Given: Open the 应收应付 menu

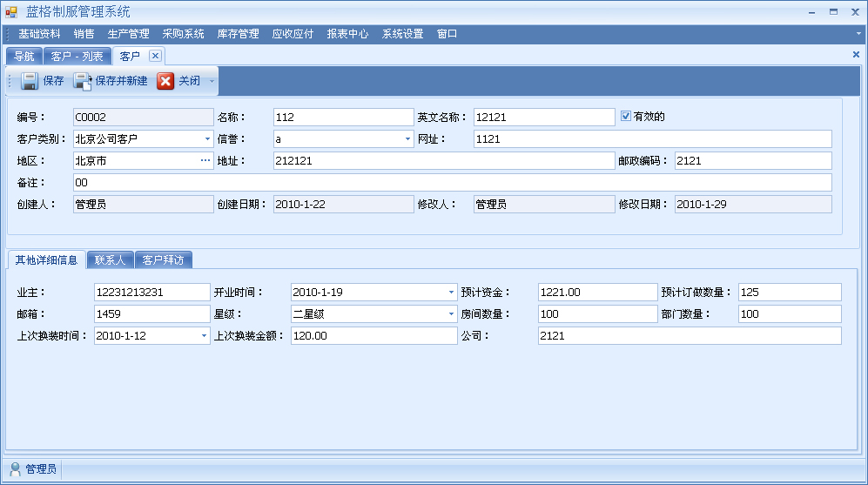Looking at the screenshot, I should click(293, 34).
